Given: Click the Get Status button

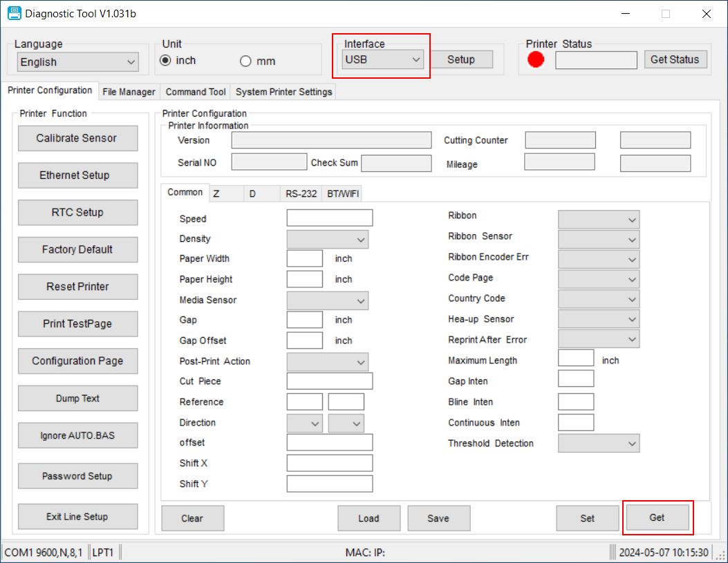Looking at the screenshot, I should [x=675, y=59].
